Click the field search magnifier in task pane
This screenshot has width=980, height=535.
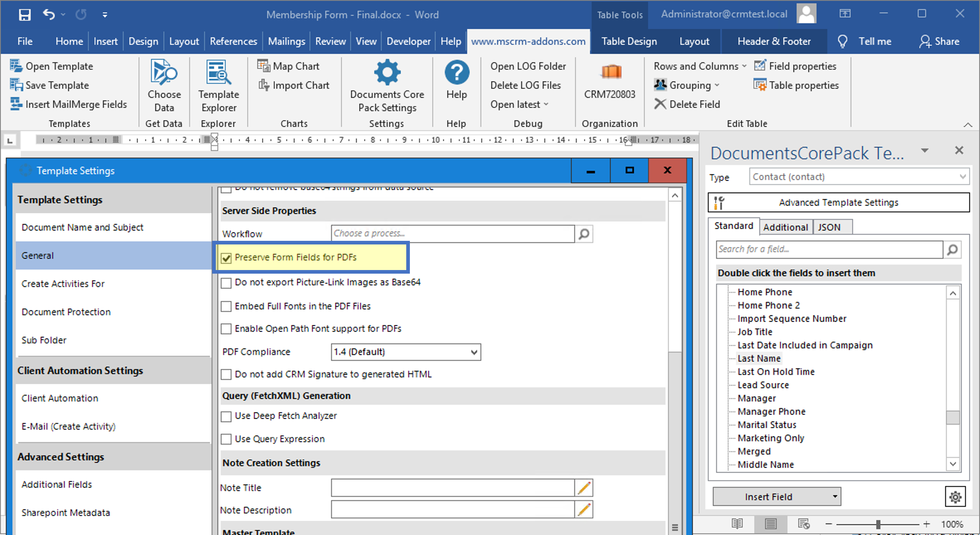point(952,250)
